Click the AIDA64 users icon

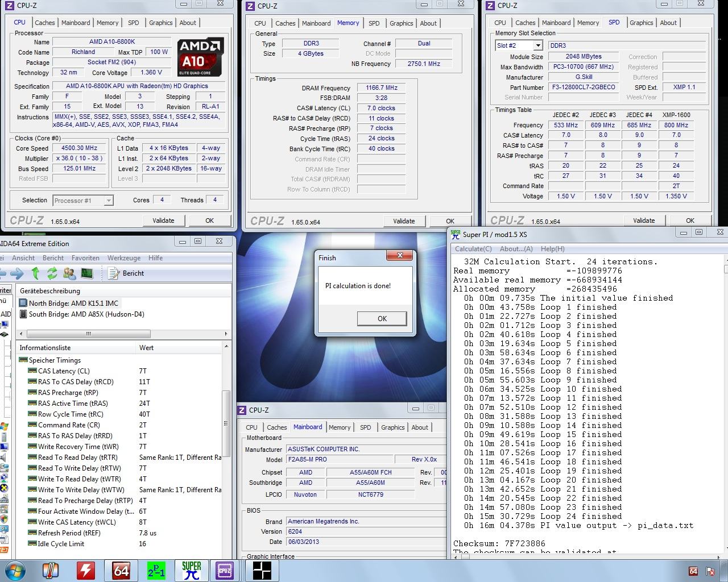(69, 273)
